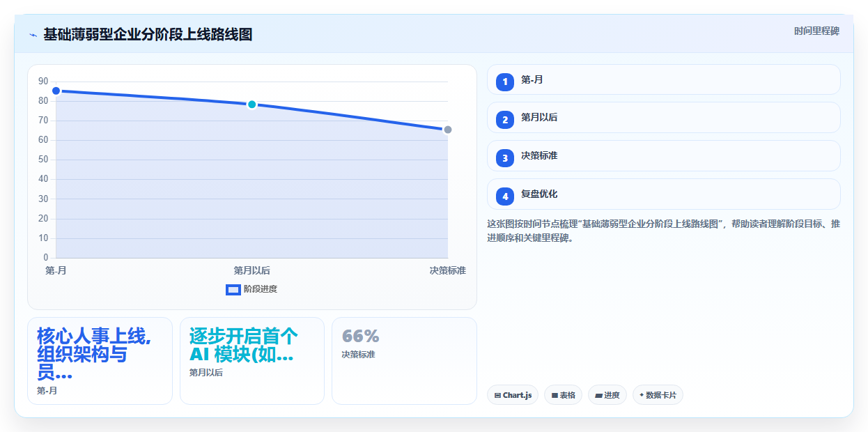Open the 66% 决策标准 card
Viewport: 868px width, 432px height.
tap(404, 361)
